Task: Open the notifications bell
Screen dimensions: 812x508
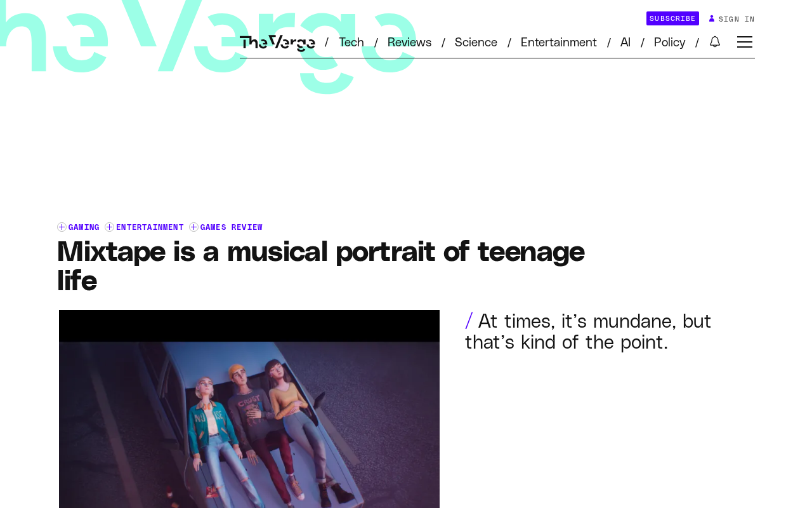Action: tap(715, 42)
